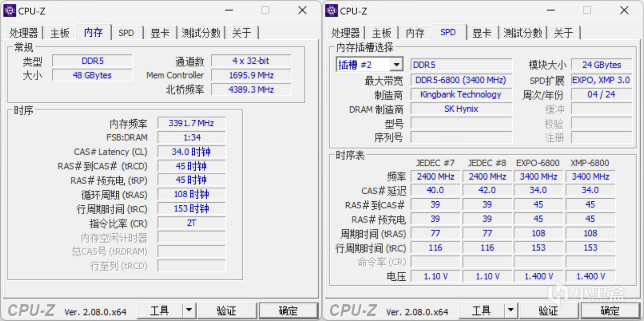Select the SPD tab in right window
Viewport: 644px width, 321px height.
pos(448,32)
